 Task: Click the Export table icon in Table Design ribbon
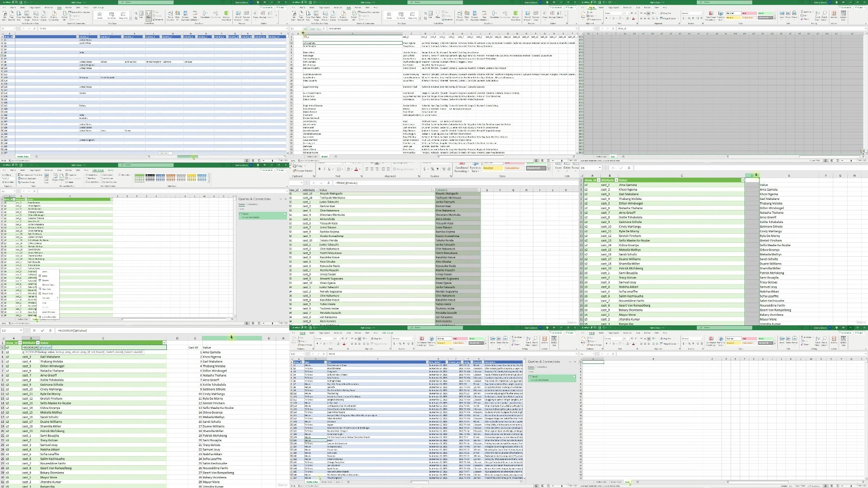(x=55, y=178)
